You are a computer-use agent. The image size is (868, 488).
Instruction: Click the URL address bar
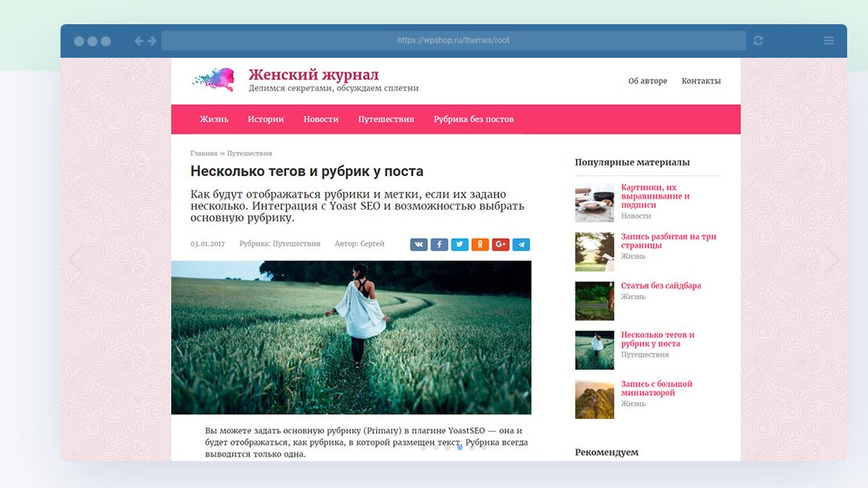(x=453, y=41)
